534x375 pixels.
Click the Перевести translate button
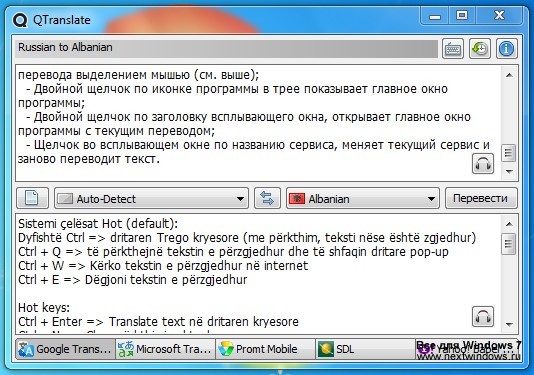tap(481, 198)
